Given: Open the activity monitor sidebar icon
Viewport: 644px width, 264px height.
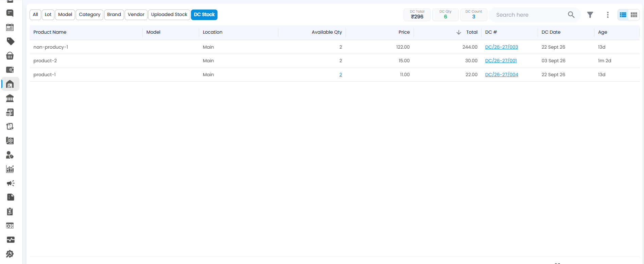Looking at the screenshot, I should (x=11, y=240).
